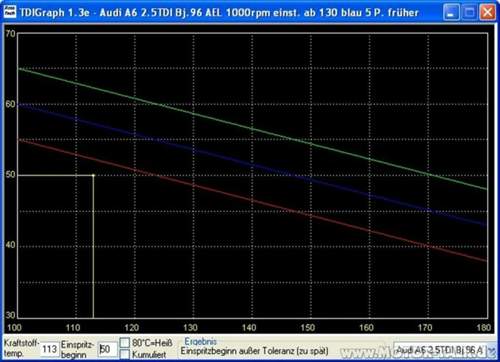Click the 140 label on x-axis
Viewport: 500px width, 362px height.
coord(249,327)
